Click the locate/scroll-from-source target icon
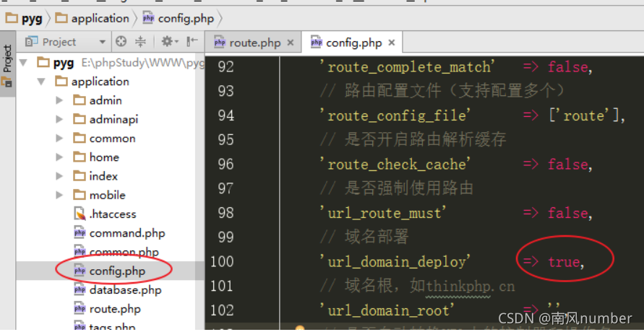 point(121,41)
